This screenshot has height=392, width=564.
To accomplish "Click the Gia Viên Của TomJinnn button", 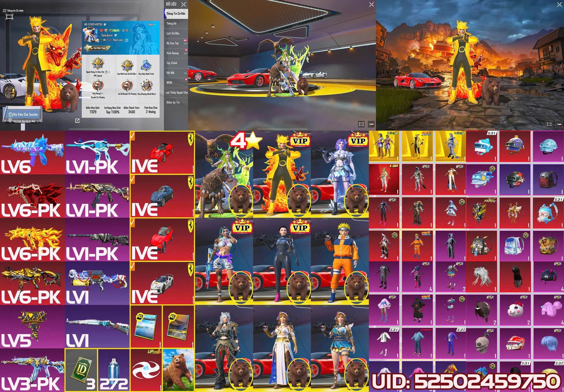I will coord(23,114).
